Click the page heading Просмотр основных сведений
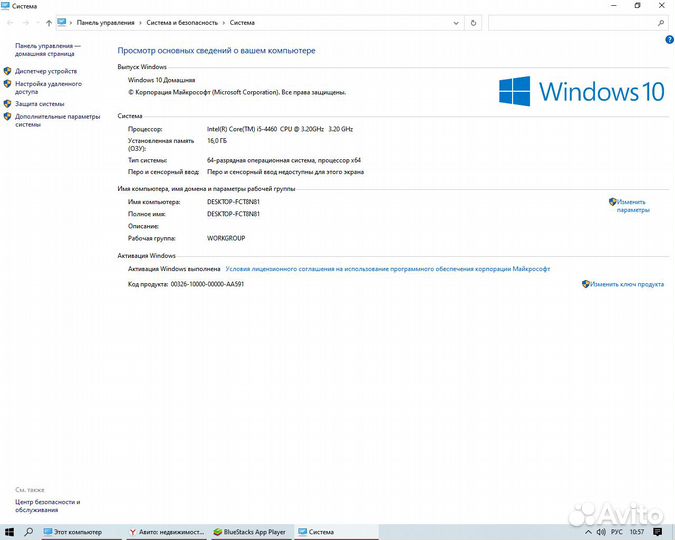Viewport: 675px width, 540px height. click(x=217, y=51)
